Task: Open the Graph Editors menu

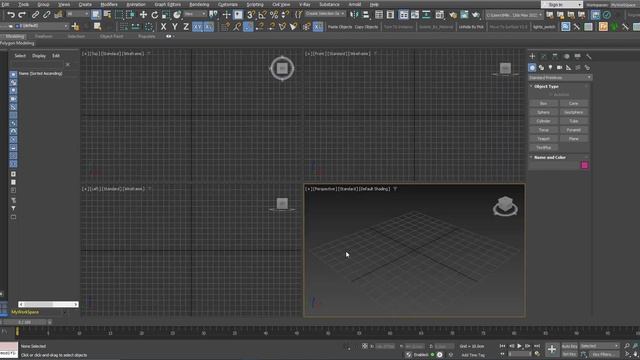Action: [167, 4]
